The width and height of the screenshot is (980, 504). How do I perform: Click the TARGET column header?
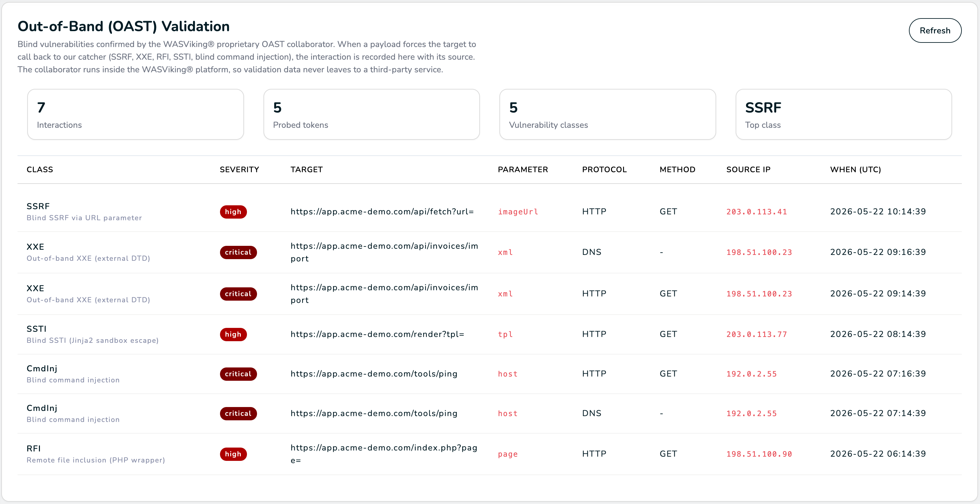(307, 170)
